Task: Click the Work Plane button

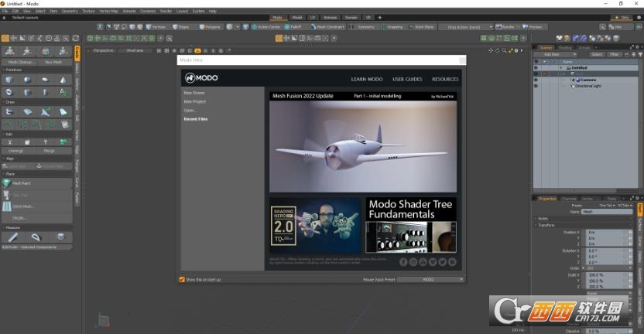Action: pos(421,27)
